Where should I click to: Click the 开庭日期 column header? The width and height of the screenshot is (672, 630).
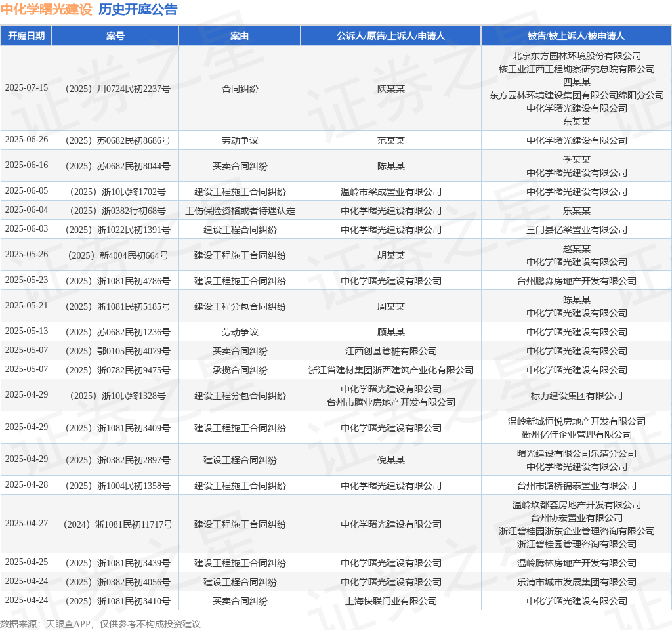tap(26, 36)
